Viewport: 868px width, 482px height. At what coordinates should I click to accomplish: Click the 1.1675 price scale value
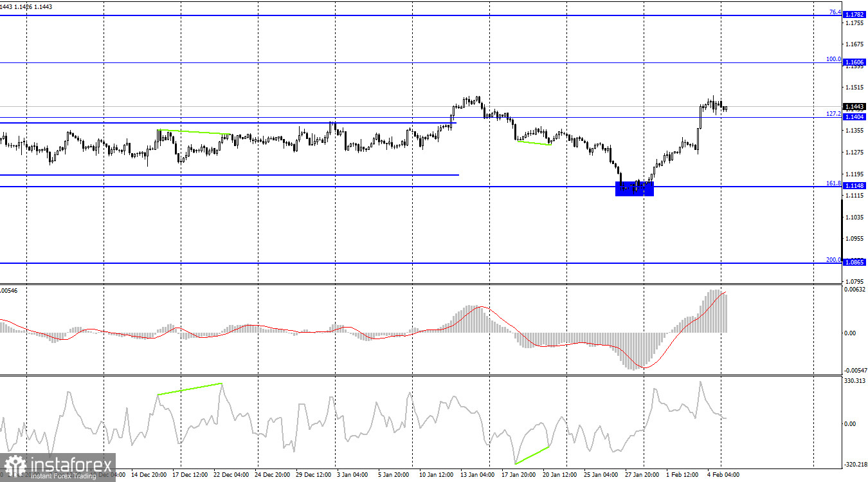click(x=854, y=44)
